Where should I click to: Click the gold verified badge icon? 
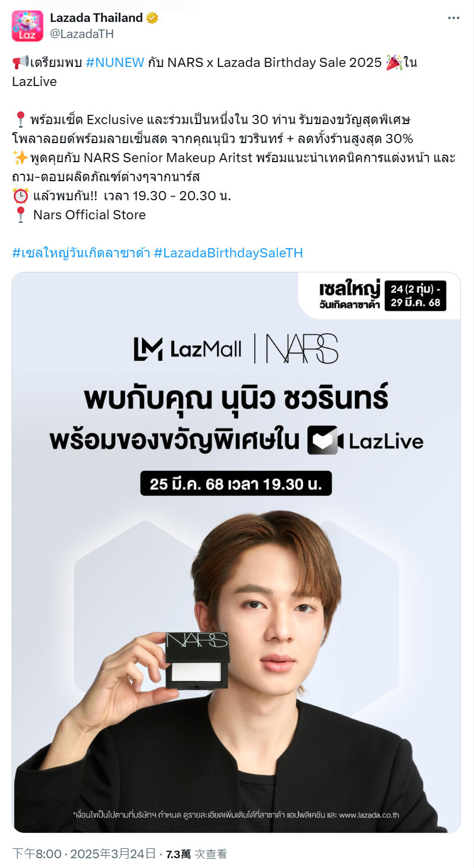(152, 18)
